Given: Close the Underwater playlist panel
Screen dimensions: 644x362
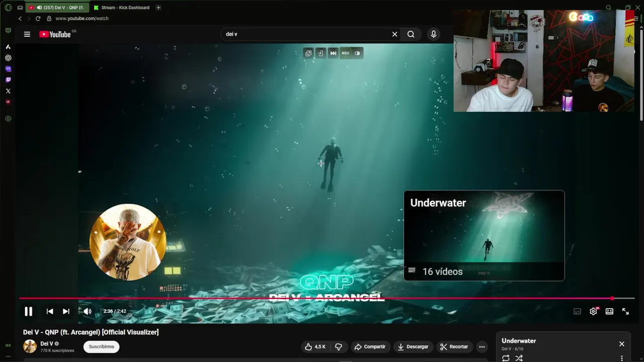Looking at the screenshot, I should (622, 344).
